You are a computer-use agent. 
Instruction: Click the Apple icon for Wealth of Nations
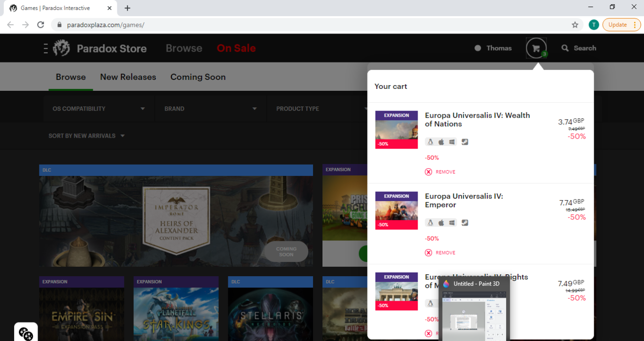441,142
